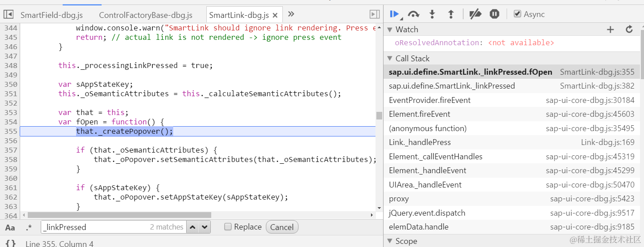
Task: Select SmartLink._linkPressed stack frame at line 382
Action: tap(512, 86)
